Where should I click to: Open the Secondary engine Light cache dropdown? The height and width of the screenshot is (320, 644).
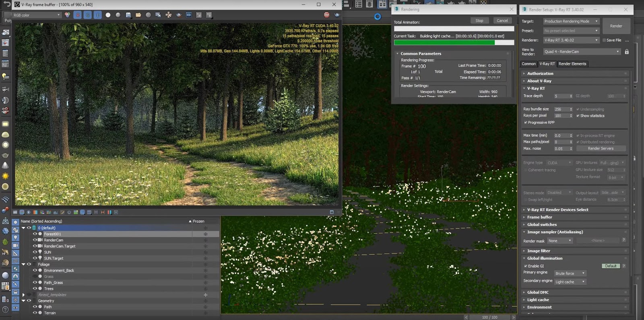570,282
